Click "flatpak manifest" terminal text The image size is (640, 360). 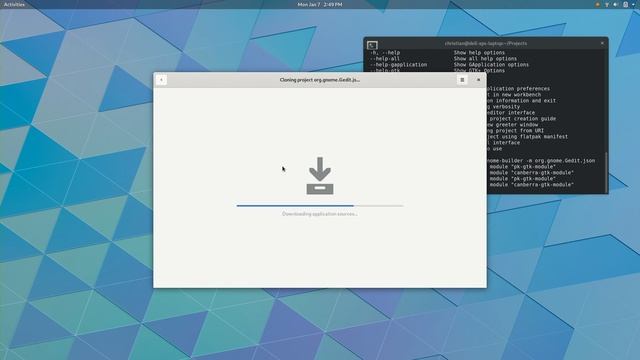(544, 137)
